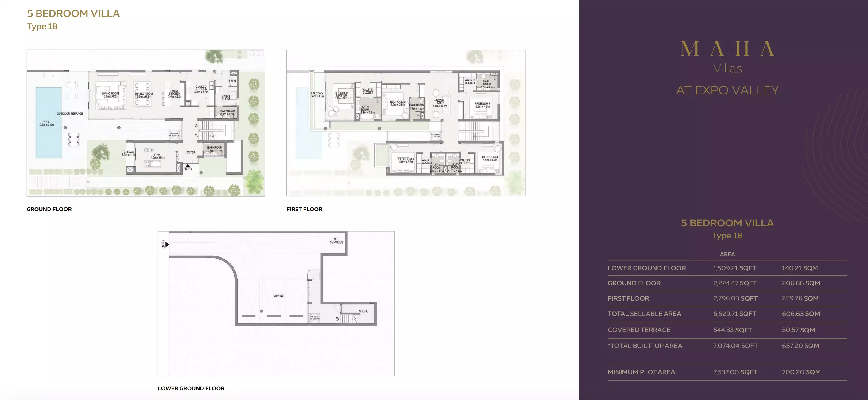Click the STORE room on lower ground floor
868x400 pixels.
(363, 311)
